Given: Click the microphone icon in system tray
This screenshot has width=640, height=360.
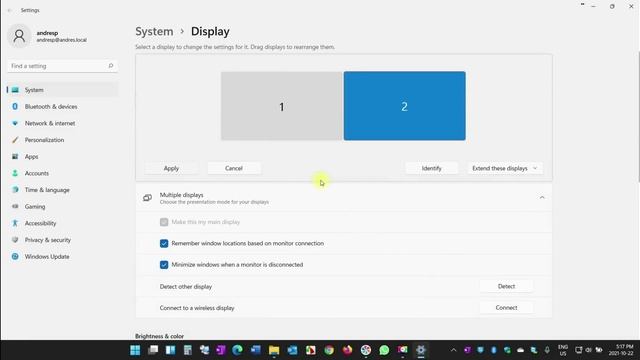Looking at the screenshot, I should [547, 350].
